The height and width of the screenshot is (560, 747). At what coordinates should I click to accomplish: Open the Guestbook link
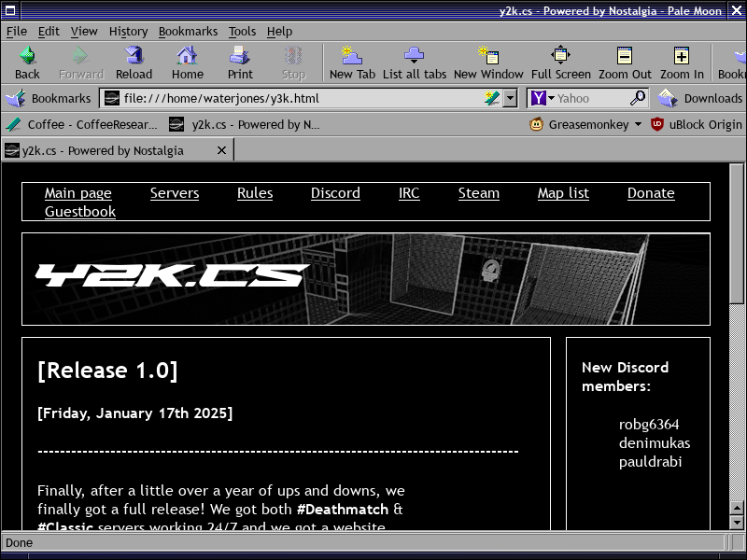click(x=80, y=212)
